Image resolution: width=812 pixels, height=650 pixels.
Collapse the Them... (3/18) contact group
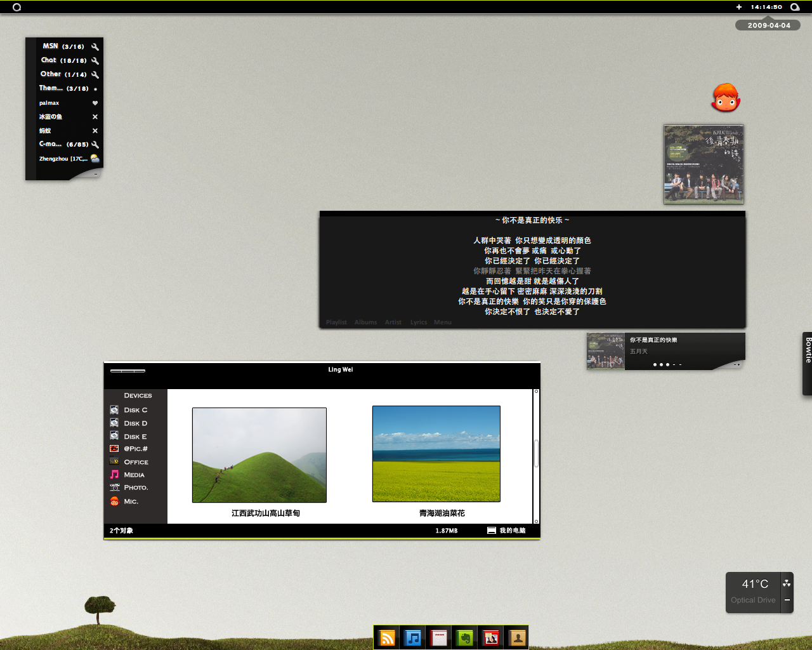63,88
